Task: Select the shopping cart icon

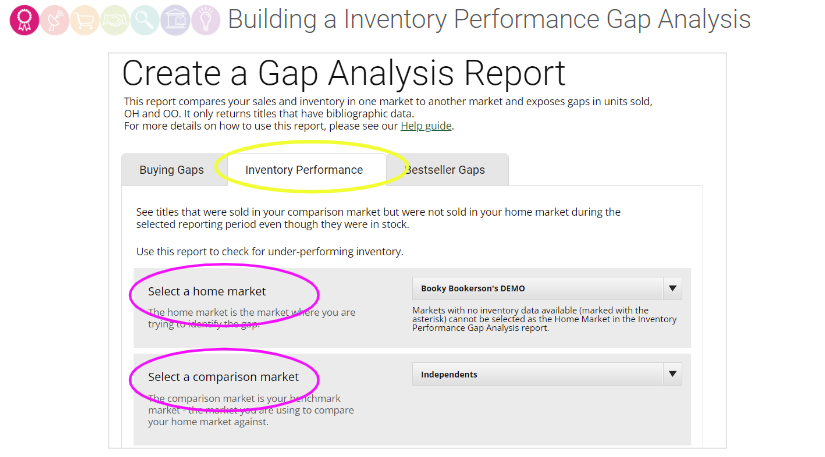Action: 85,20
